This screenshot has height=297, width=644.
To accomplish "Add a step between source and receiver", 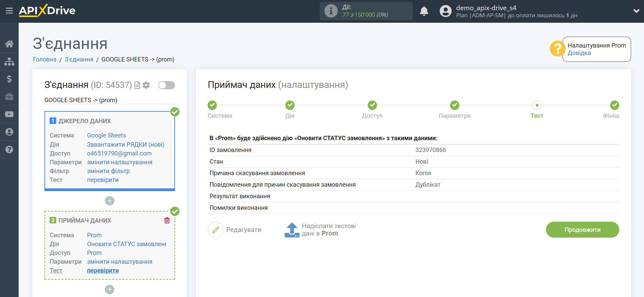I will (x=110, y=201).
